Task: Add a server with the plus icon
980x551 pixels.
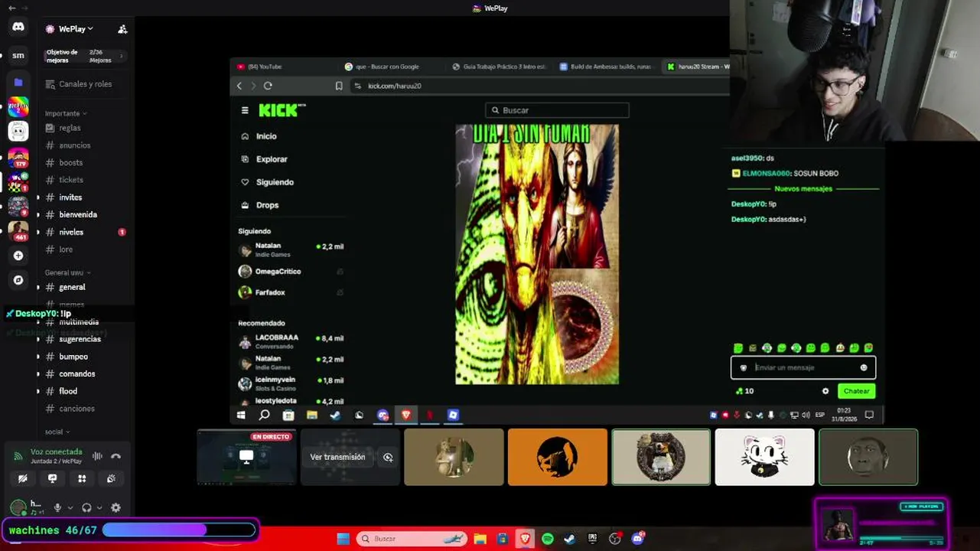Action: 18,256
